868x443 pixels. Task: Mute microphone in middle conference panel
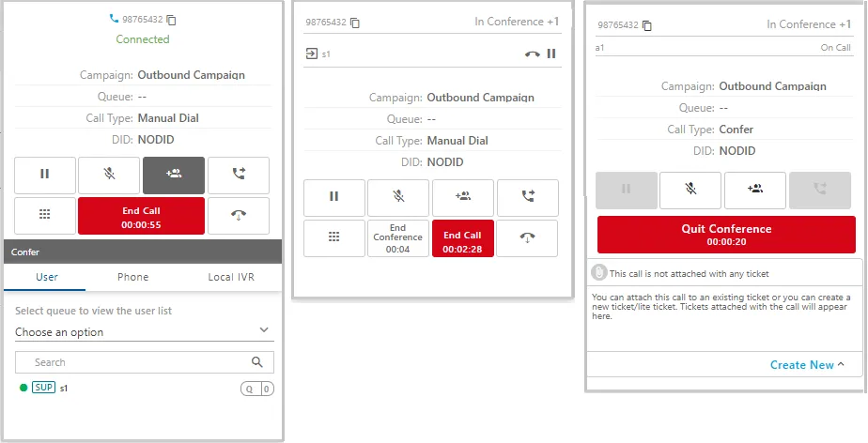(398, 197)
